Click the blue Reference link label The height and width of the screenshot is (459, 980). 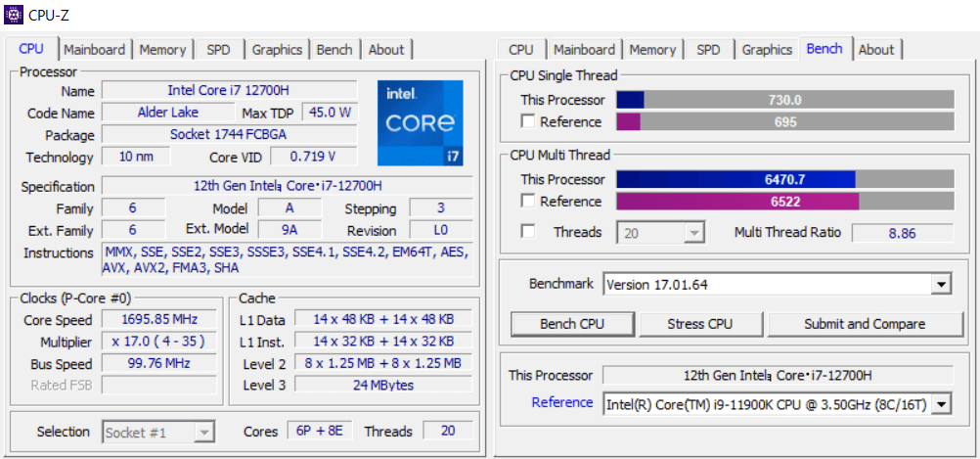561,402
